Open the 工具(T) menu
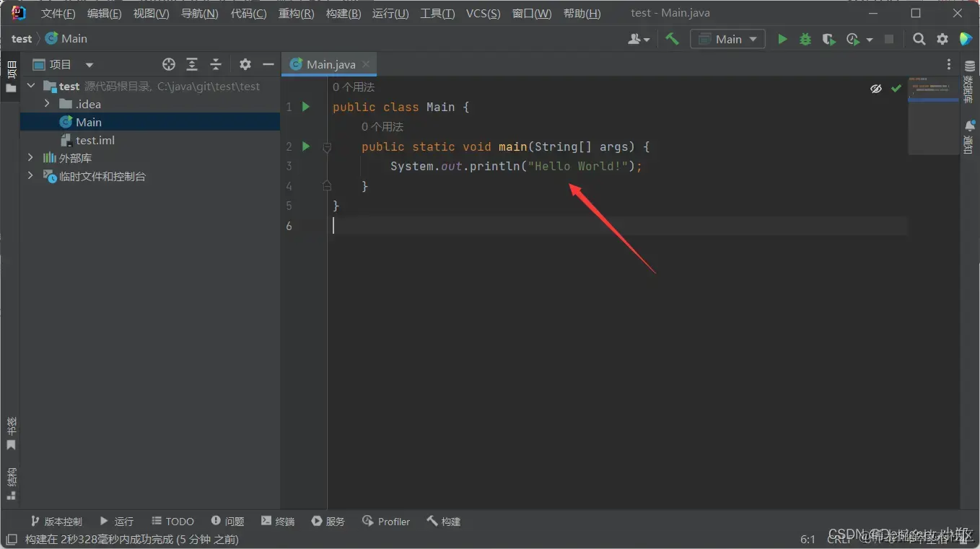 tap(437, 14)
